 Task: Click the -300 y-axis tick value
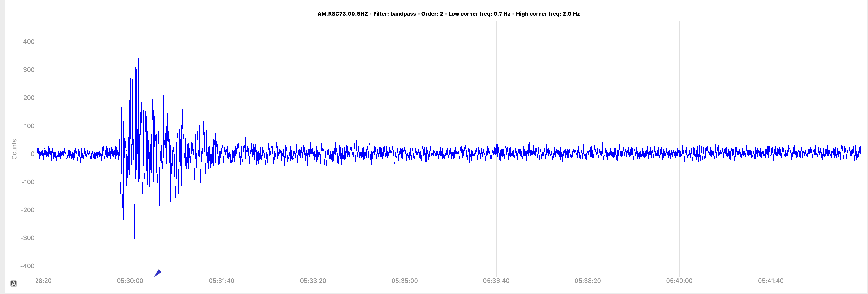pyautogui.click(x=28, y=238)
